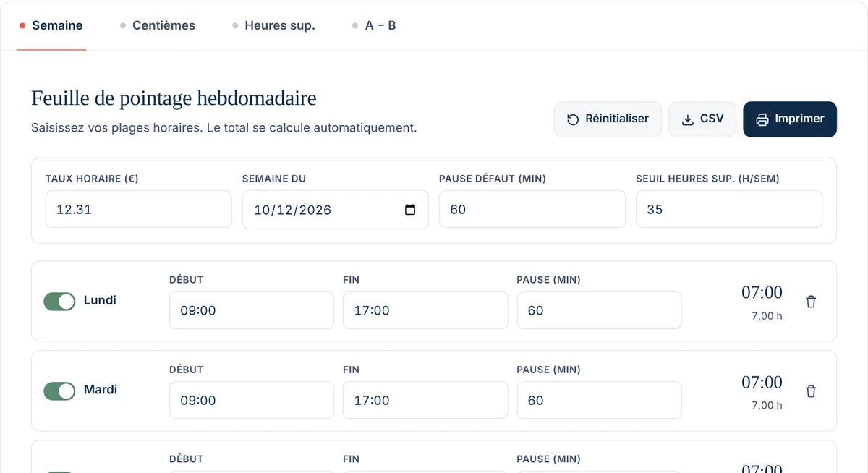This screenshot has height=473, width=868.
Task: Disable the Mardi day switch
Action: (x=59, y=391)
